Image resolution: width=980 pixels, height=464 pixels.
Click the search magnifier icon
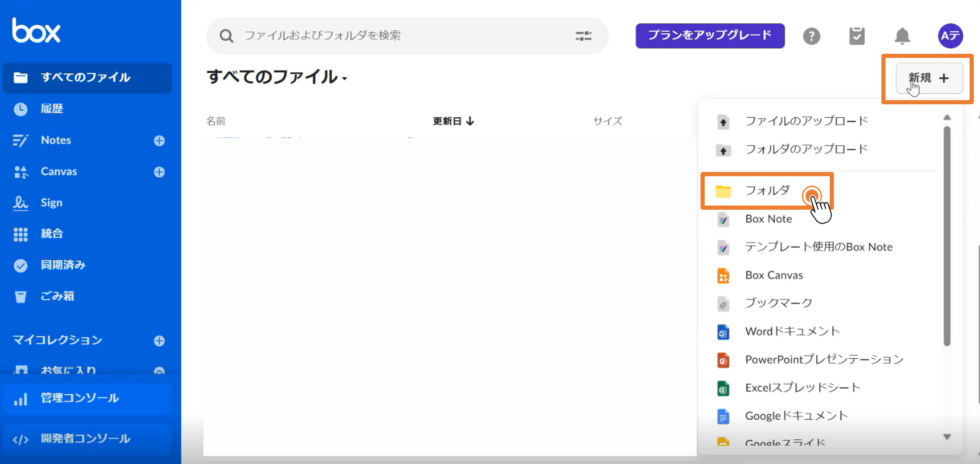(226, 36)
